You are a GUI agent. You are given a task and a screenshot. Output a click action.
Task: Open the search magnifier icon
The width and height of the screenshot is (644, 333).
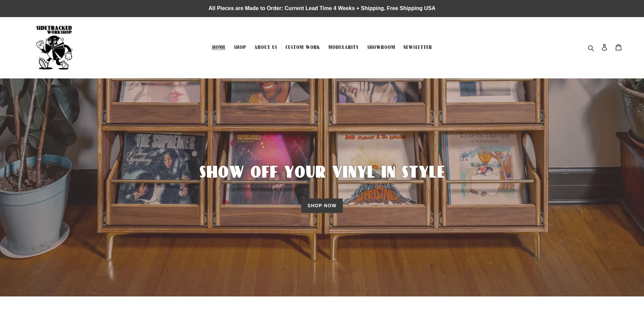pyautogui.click(x=591, y=48)
